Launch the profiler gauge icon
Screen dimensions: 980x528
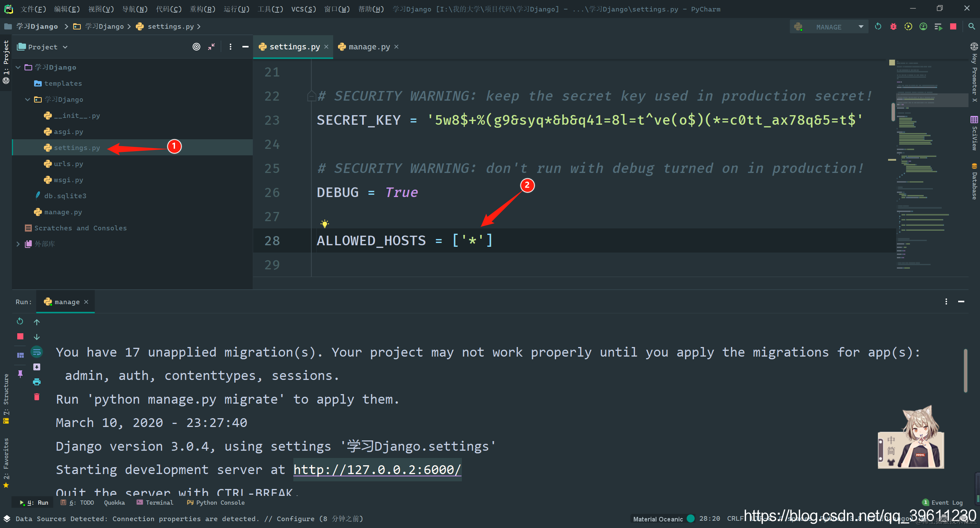pos(923,26)
